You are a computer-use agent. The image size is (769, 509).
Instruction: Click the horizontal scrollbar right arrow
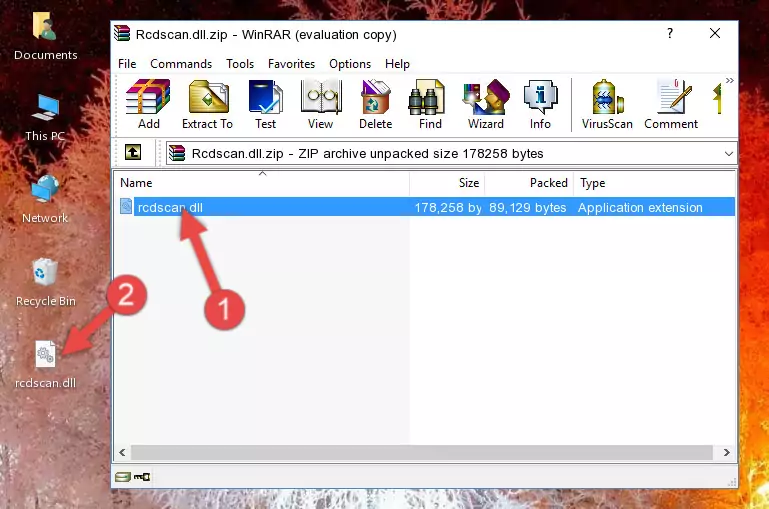[726, 452]
